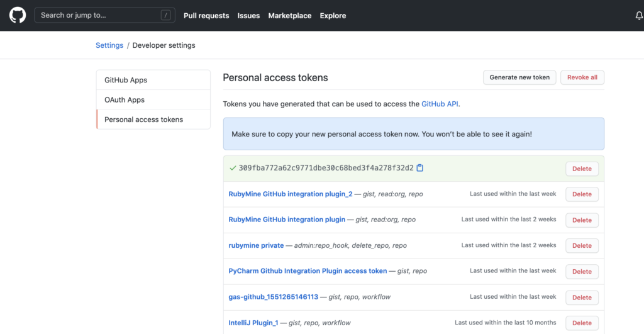Open the GitHub API link
The image size is (644, 334).
(440, 104)
